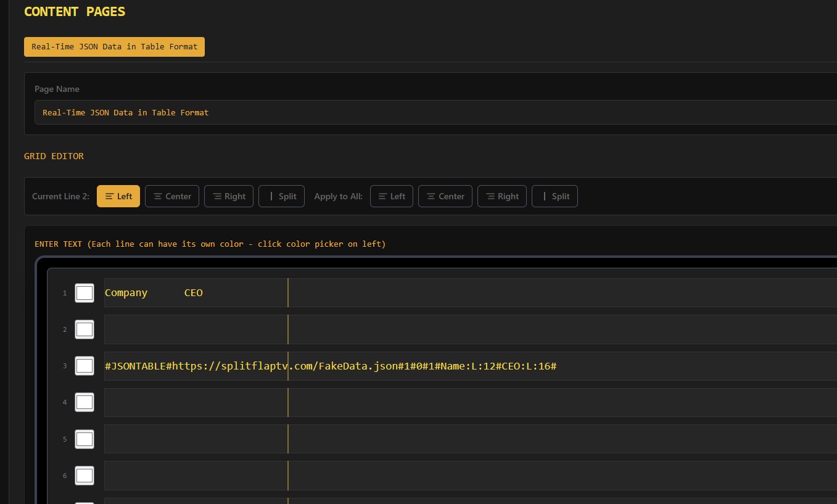Select Left alignment for Current Line 2
This screenshot has height=504, width=837.
pos(118,196)
